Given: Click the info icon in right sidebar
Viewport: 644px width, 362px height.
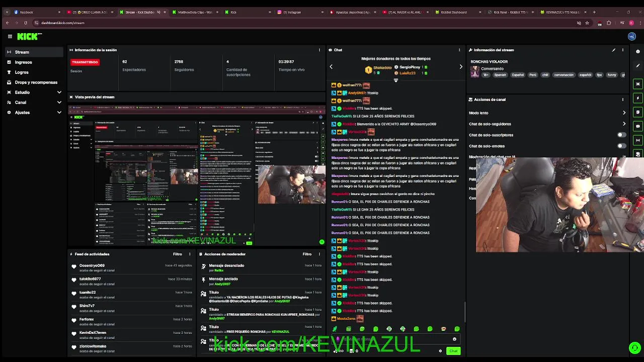Looking at the screenshot, I should point(638,52).
